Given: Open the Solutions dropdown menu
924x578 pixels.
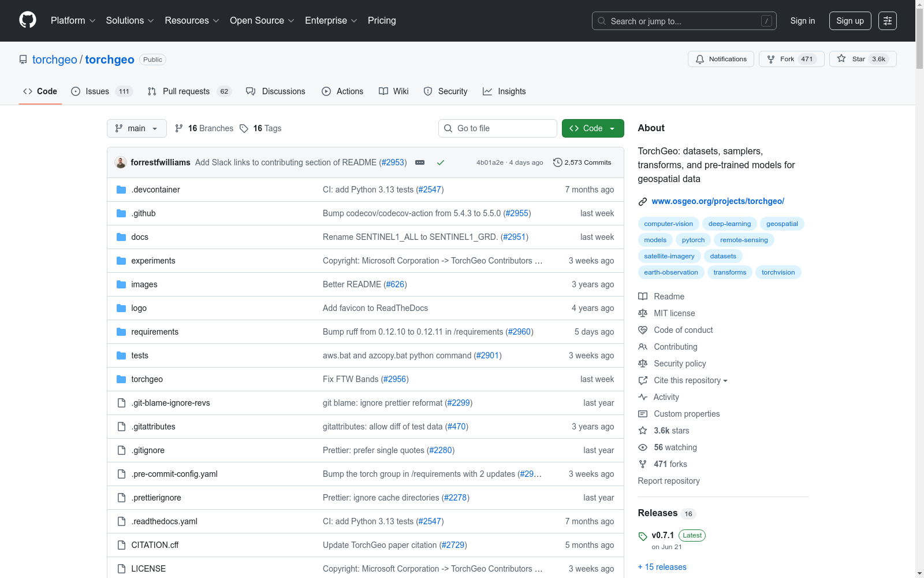Looking at the screenshot, I should point(130,21).
